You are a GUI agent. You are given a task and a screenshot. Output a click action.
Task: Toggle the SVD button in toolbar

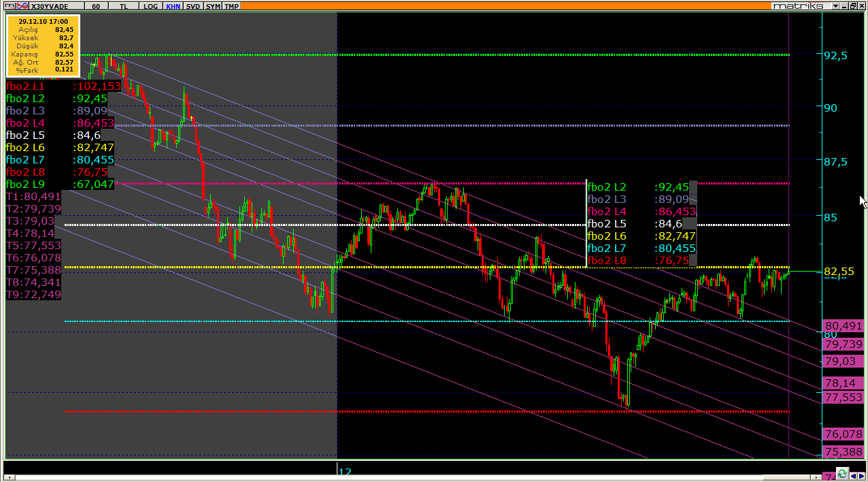point(193,5)
